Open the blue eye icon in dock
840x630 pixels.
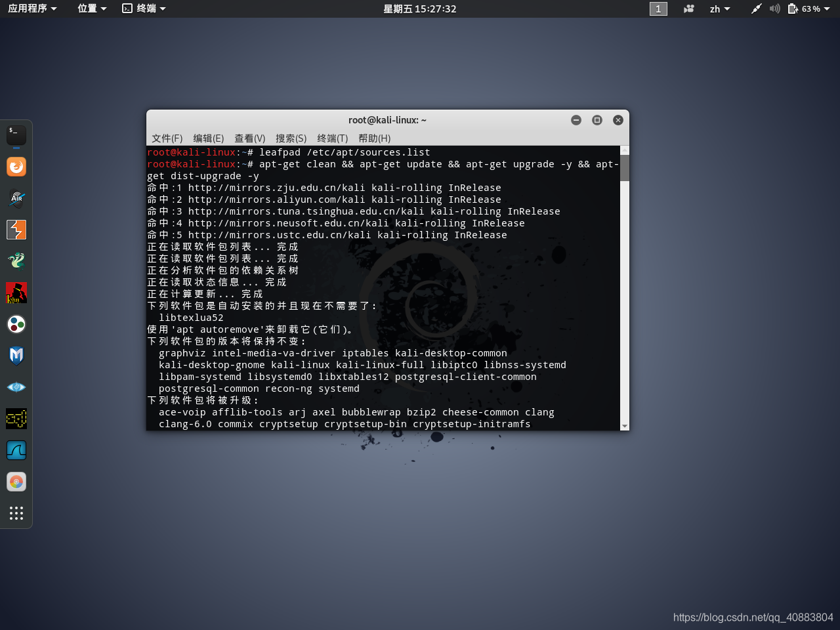(x=16, y=387)
